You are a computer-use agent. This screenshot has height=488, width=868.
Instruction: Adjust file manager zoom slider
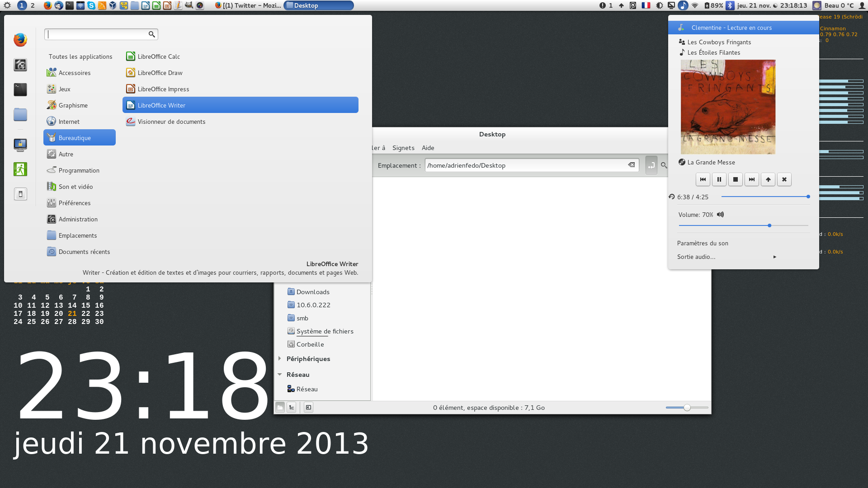(687, 408)
